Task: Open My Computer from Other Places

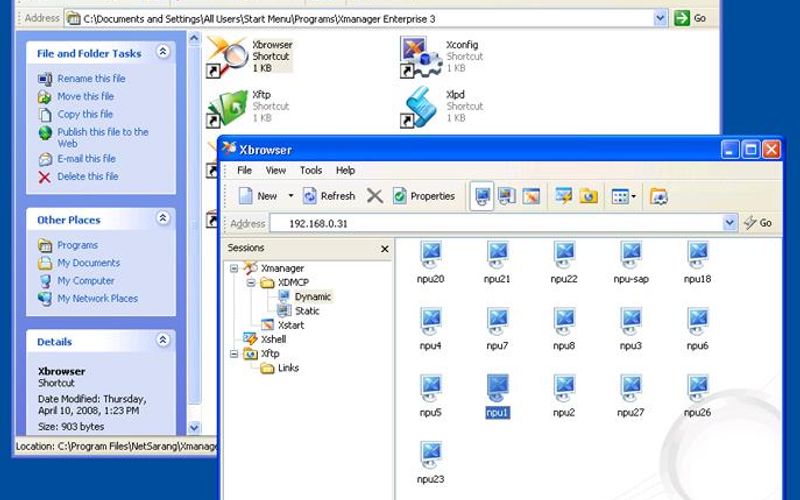Action: tap(85, 281)
